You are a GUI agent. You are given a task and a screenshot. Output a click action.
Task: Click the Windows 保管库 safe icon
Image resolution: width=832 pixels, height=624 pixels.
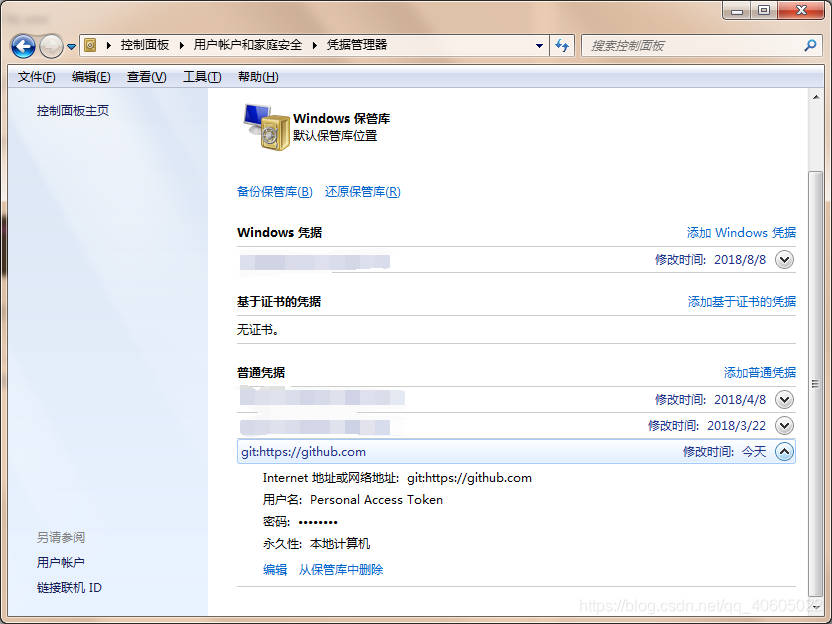click(266, 127)
